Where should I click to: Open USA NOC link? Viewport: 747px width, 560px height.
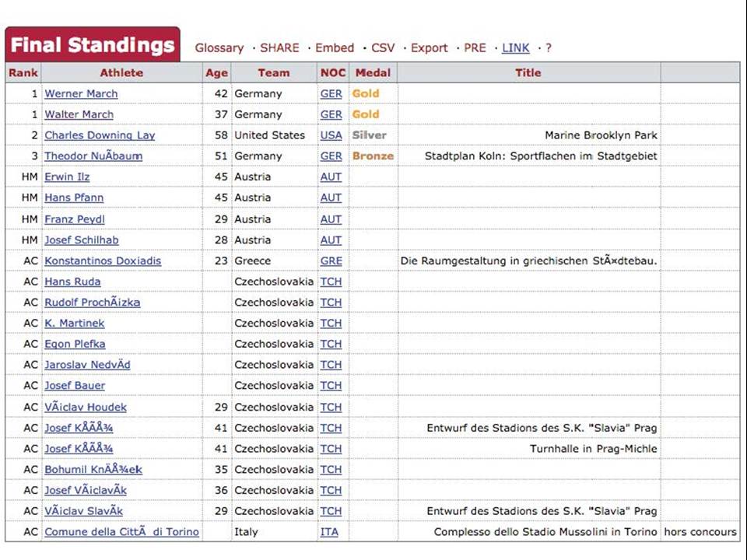coord(331,135)
